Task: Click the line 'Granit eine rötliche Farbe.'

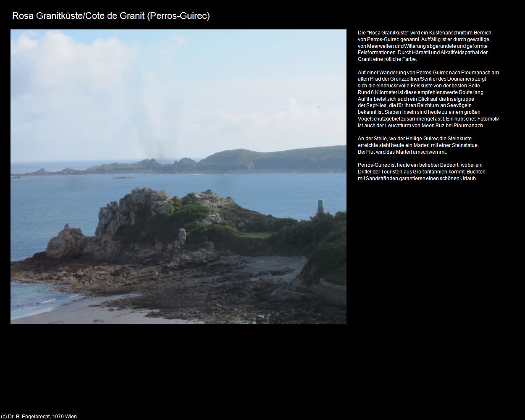Action: [387, 59]
